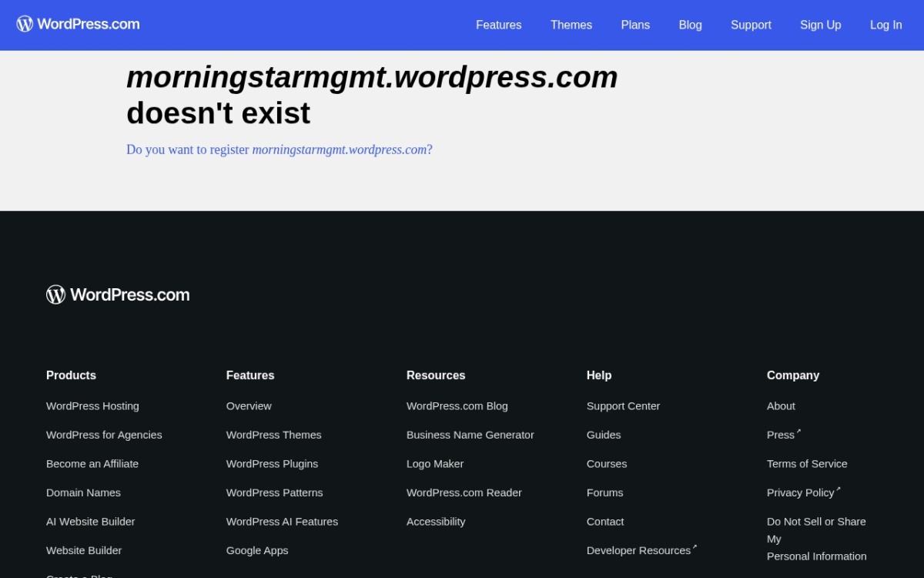Click Do Not Sell or Share link
Screen dimensions: 924x578
[x=816, y=539]
